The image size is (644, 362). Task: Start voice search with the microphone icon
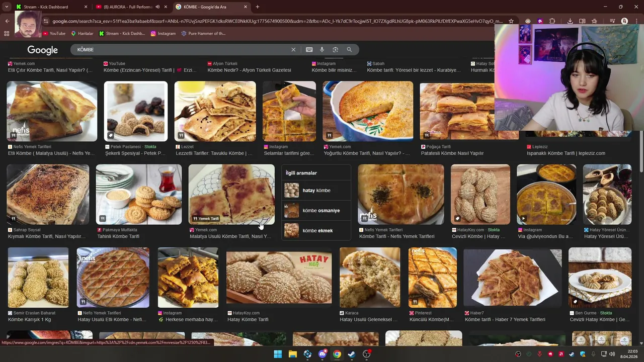coord(322,50)
